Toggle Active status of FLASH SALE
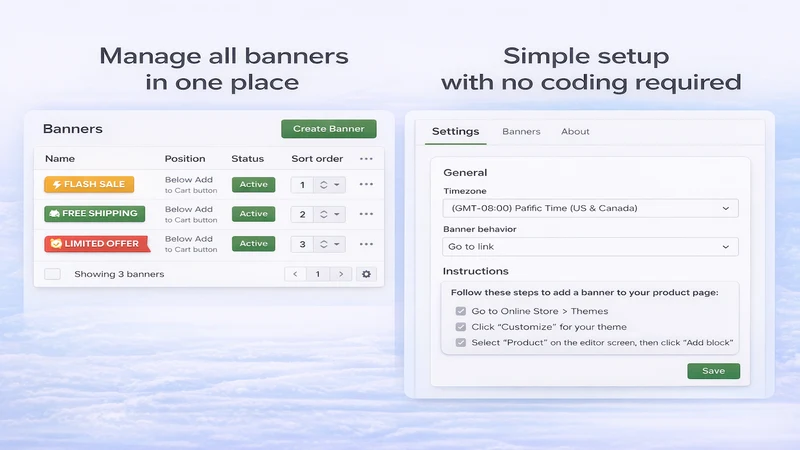 pyautogui.click(x=254, y=184)
